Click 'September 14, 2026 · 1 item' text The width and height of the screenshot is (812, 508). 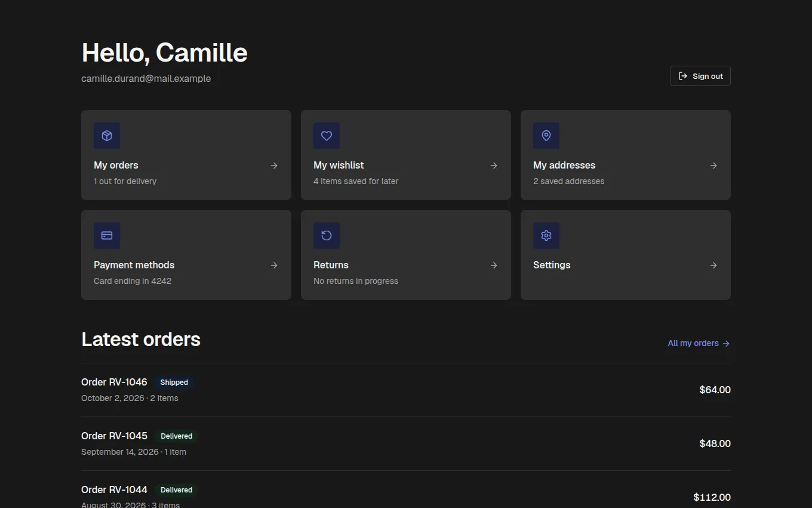(x=134, y=452)
